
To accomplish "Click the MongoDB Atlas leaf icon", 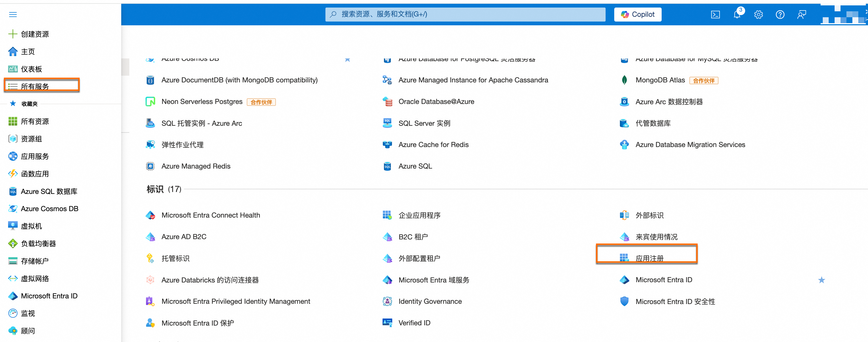I will 624,80.
